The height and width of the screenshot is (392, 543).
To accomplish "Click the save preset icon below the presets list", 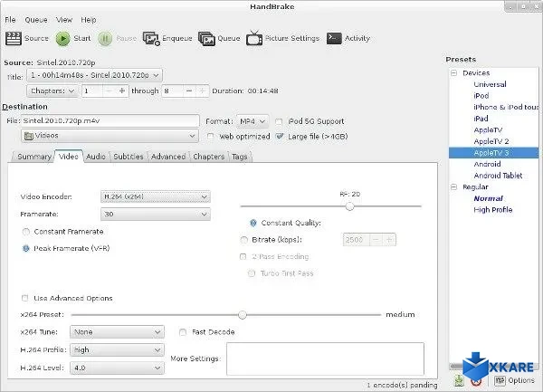I will (459, 380).
